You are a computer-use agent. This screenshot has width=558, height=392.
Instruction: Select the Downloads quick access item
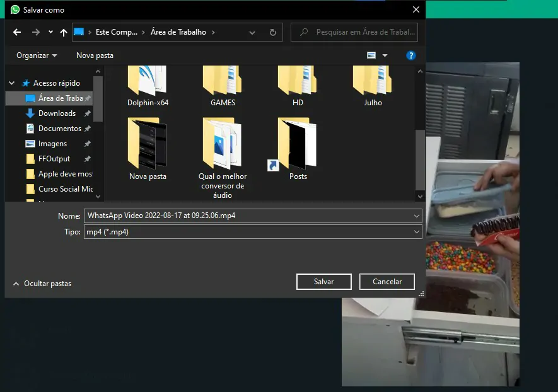click(57, 113)
